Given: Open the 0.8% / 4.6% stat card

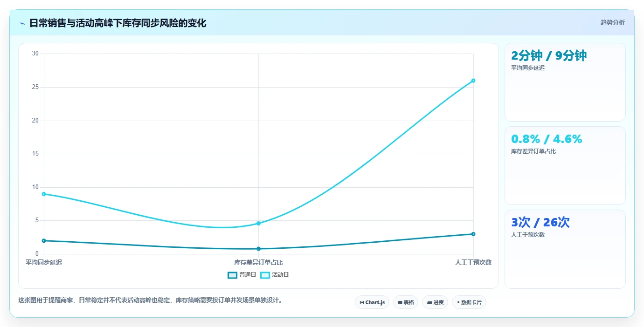Looking at the screenshot, I should coord(565,165).
